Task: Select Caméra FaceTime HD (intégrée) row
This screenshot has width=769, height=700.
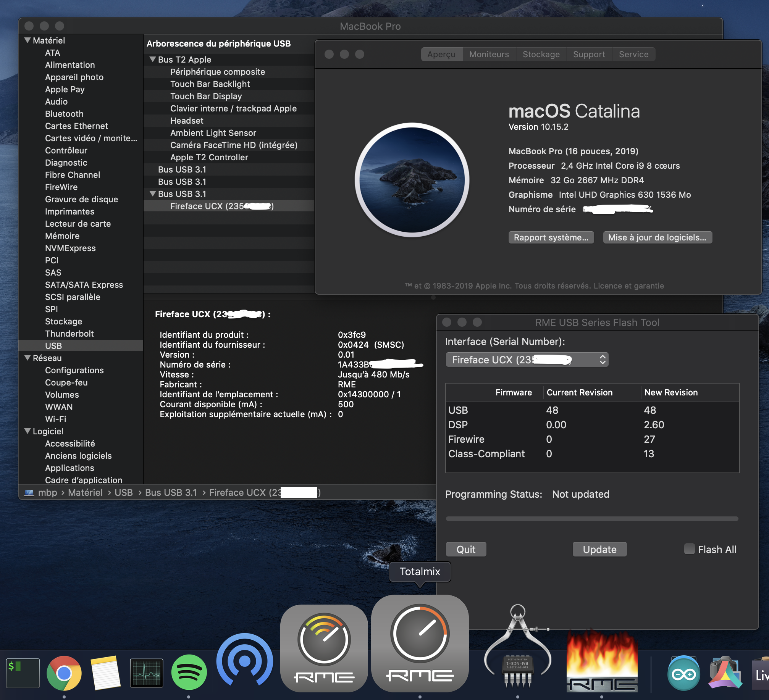Action: [x=229, y=145]
